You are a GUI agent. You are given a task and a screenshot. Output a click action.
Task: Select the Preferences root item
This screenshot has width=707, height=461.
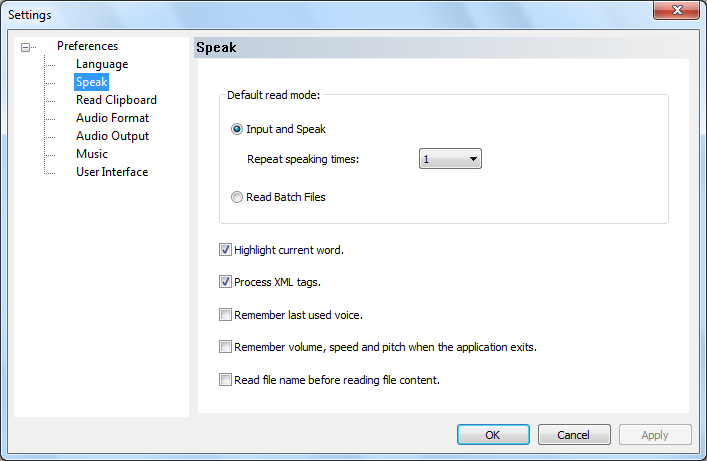coord(87,46)
